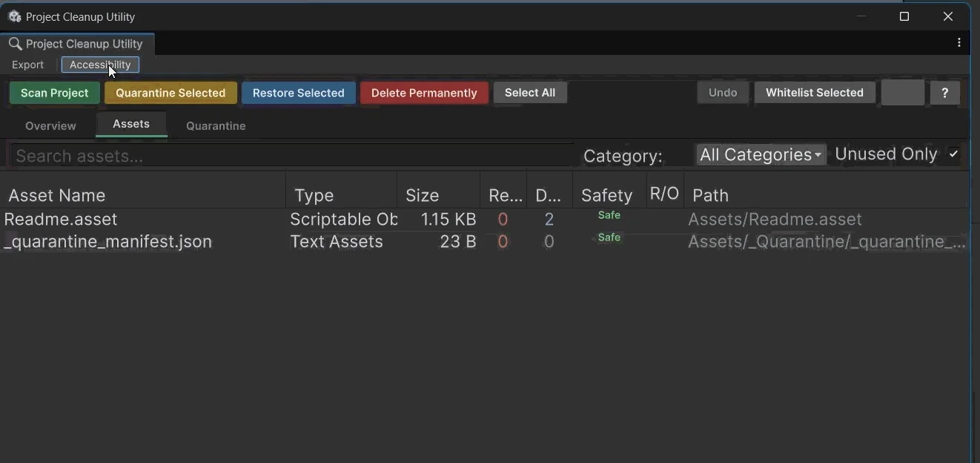This screenshot has width=980, height=463.
Task: Sort by the D... column header
Action: 549,195
